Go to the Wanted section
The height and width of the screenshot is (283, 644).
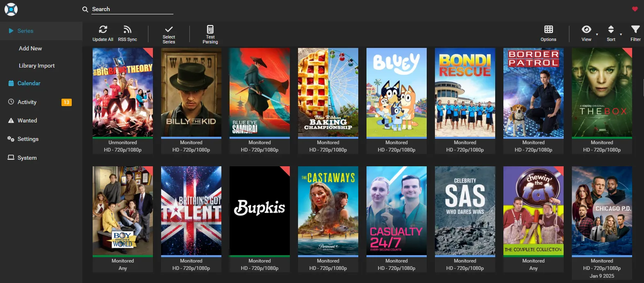[x=27, y=120]
